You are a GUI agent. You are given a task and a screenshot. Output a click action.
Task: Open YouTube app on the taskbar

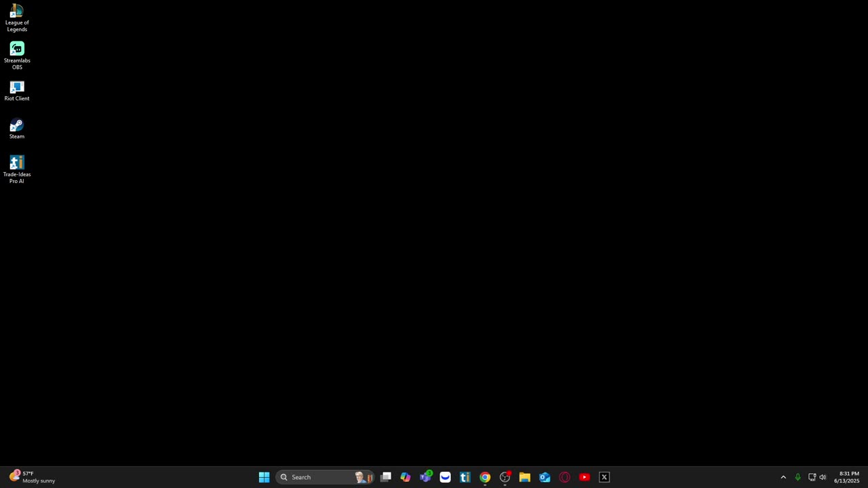[x=585, y=477]
